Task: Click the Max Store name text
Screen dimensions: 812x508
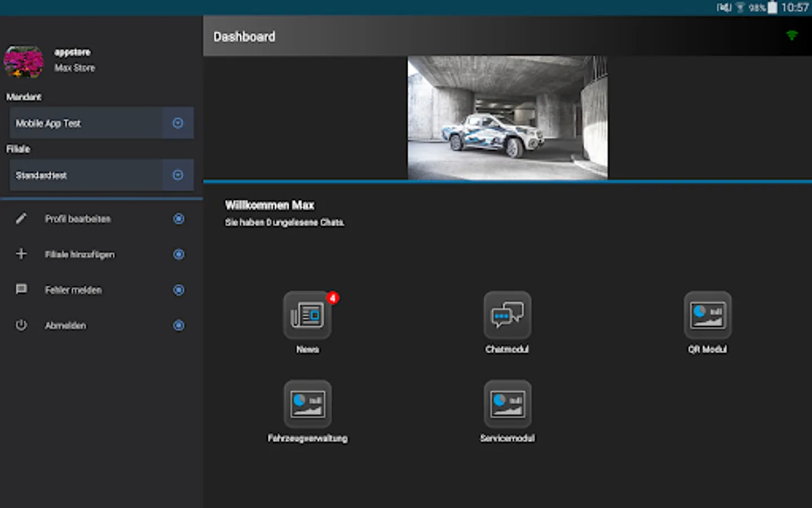Action: 74,68
